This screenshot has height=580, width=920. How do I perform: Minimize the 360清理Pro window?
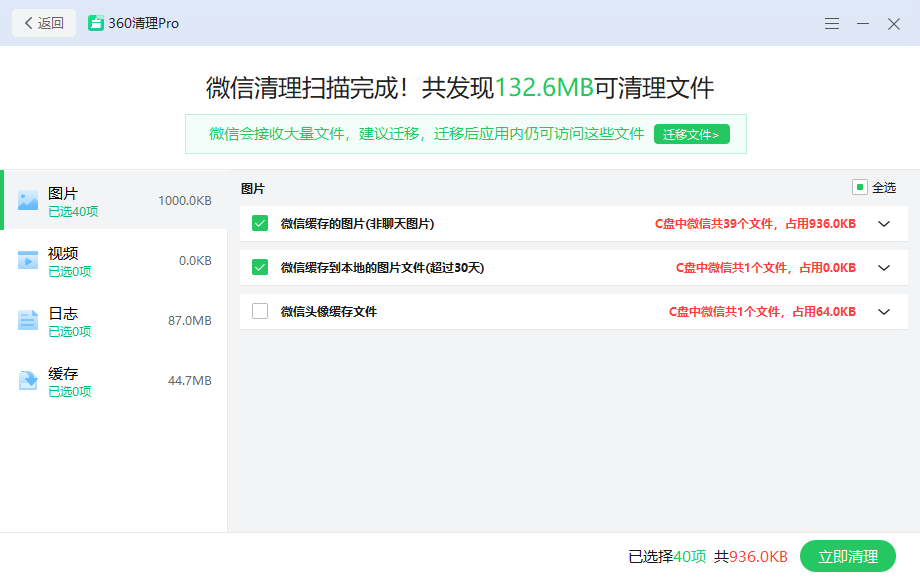coord(862,23)
